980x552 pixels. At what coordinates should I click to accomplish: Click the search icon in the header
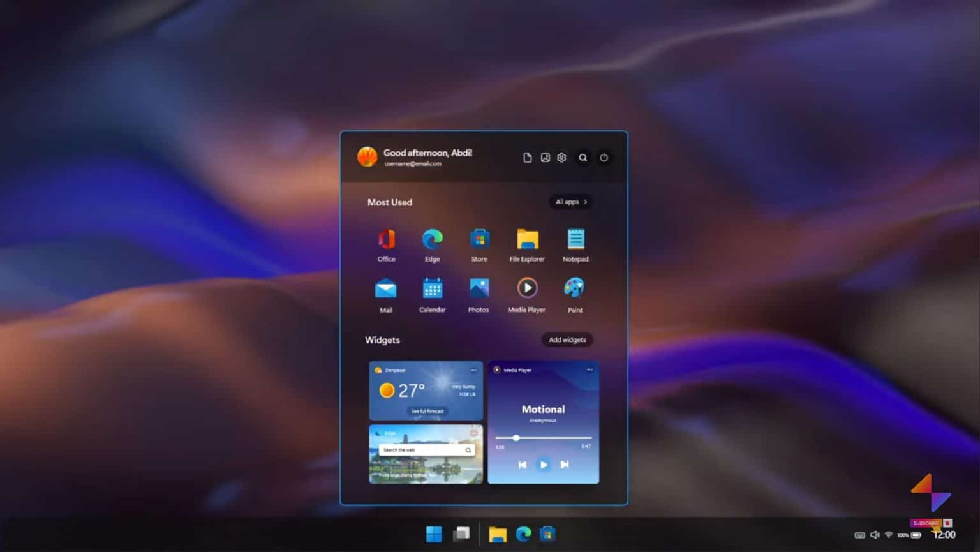[583, 157]
